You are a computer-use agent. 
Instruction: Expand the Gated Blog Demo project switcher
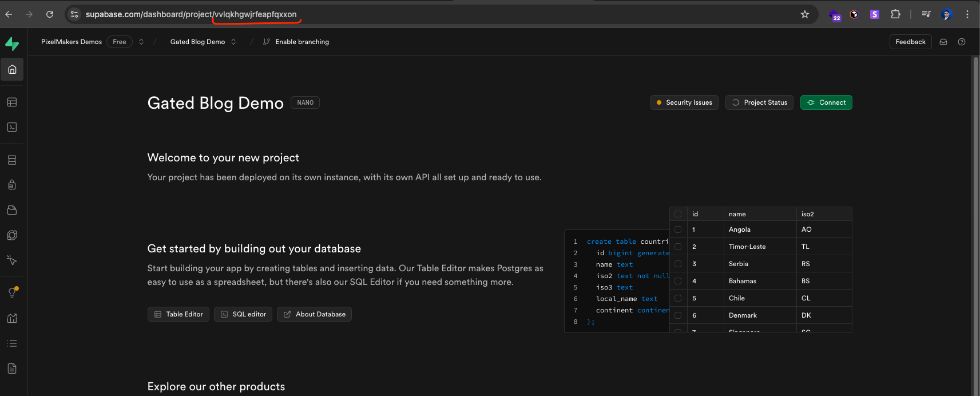tap(233, 42)
